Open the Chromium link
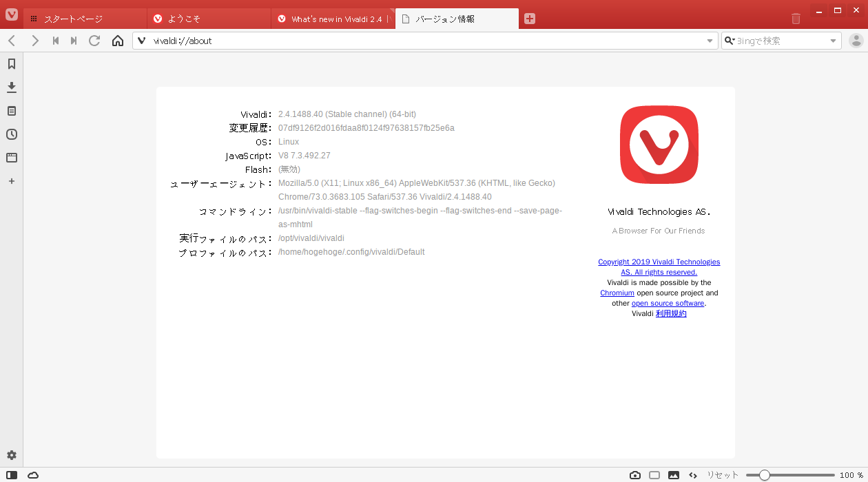This screenshot has height=482, width=868. point(617,293)
